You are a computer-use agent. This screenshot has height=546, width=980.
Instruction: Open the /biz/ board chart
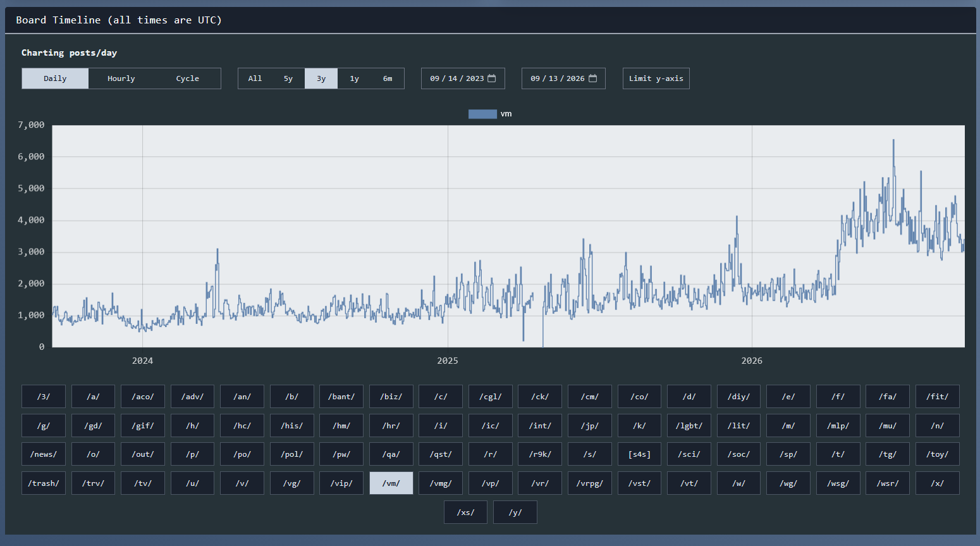pos(391,397)
